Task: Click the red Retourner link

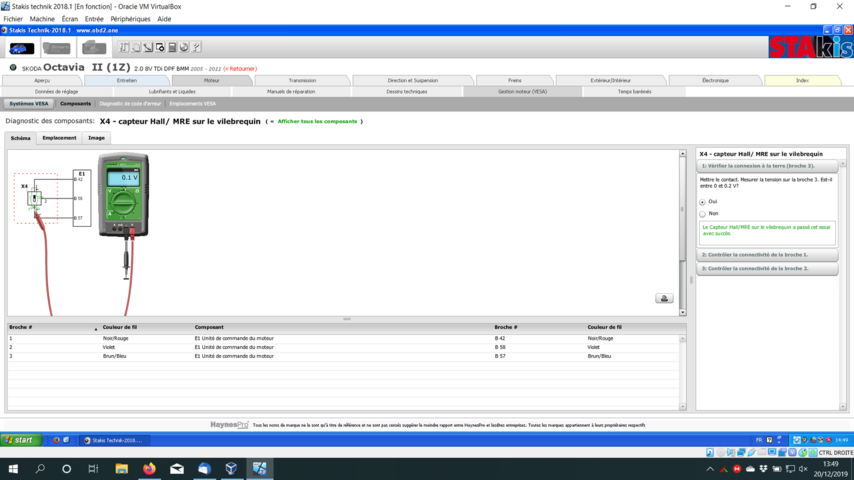Action: pyautogui.click(x=240, y=69)
